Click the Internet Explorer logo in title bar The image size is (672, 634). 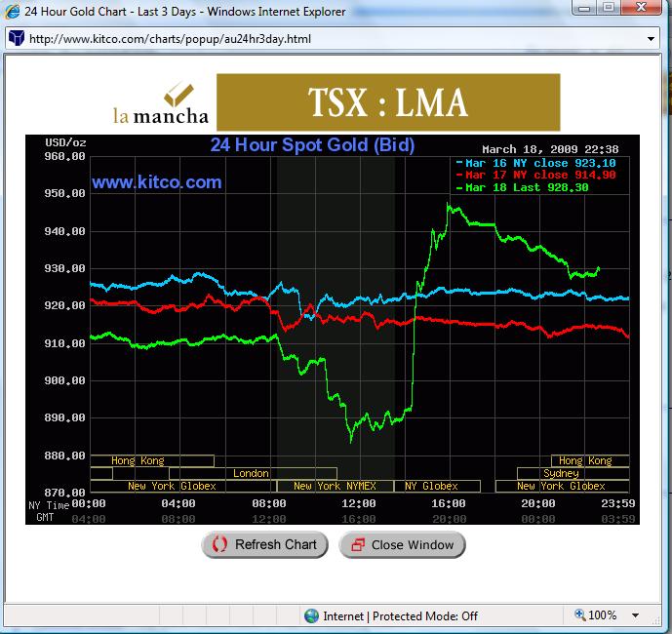(12, 11)
